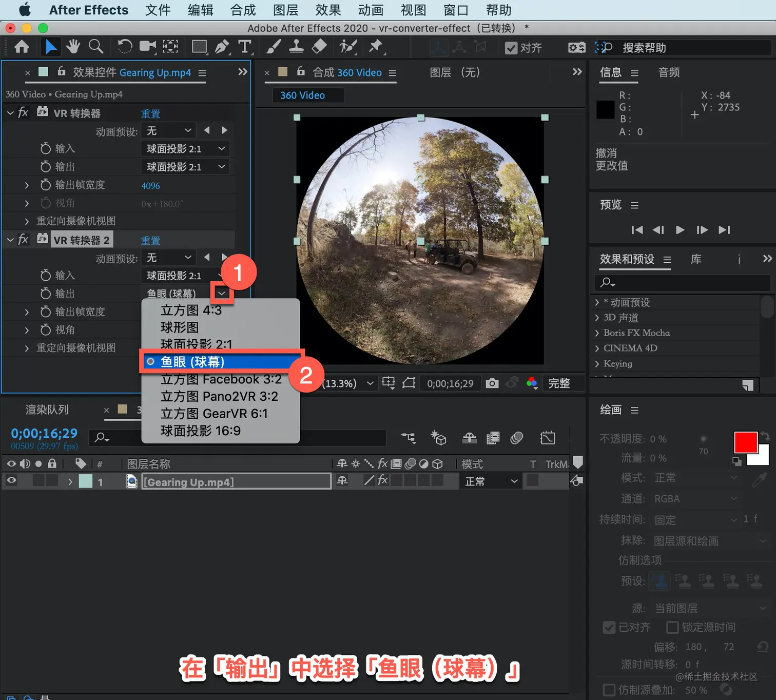Select the Rectangle shape tool
This screenshot has width=776, height=700.
click(x=200, y=47)
